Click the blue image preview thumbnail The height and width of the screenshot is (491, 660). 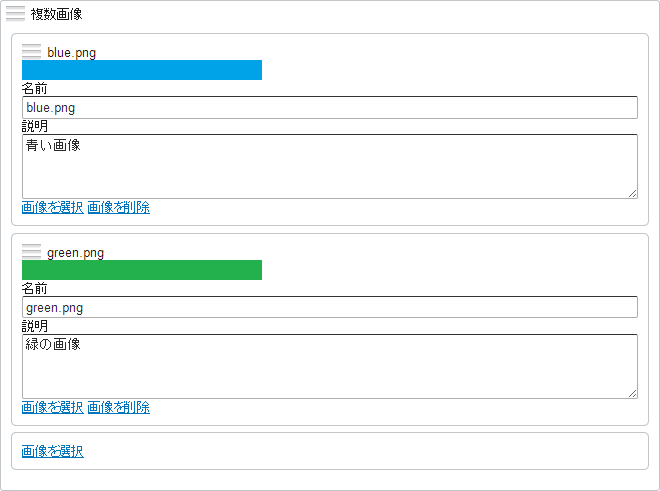(x=142, y=70)
